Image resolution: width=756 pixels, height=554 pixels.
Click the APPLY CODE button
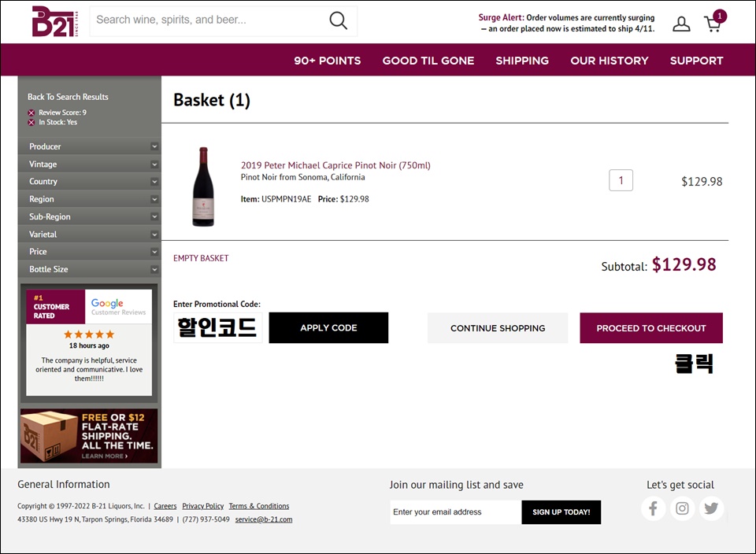click(x=328, y=327)
